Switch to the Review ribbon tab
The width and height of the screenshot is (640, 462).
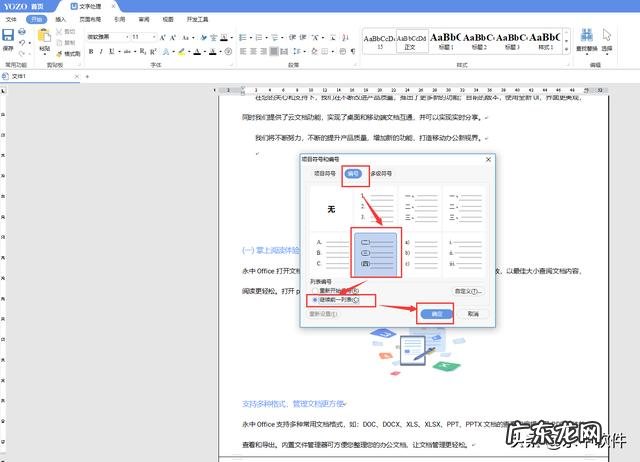pos(144,20)
